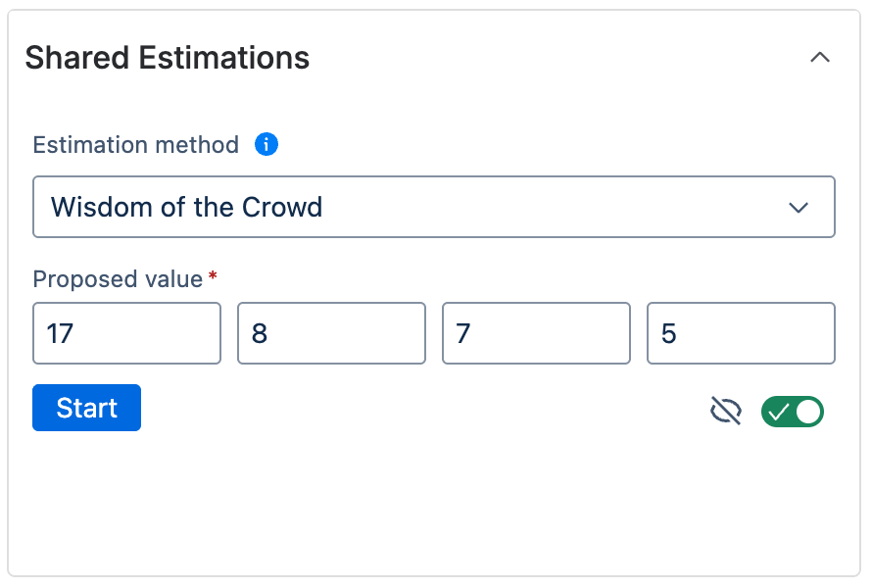Turn off the green toggle switch

click(793, 412)
